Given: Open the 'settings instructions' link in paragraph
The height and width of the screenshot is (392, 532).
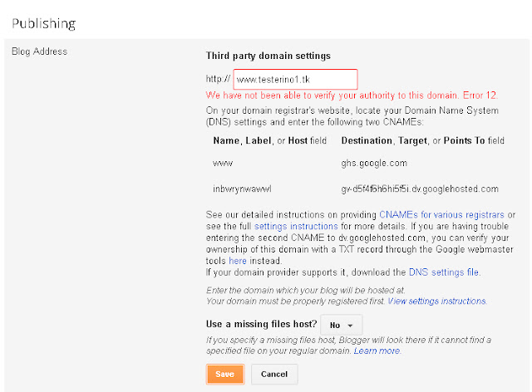Looking at the screenshot, I should [296, 226].
